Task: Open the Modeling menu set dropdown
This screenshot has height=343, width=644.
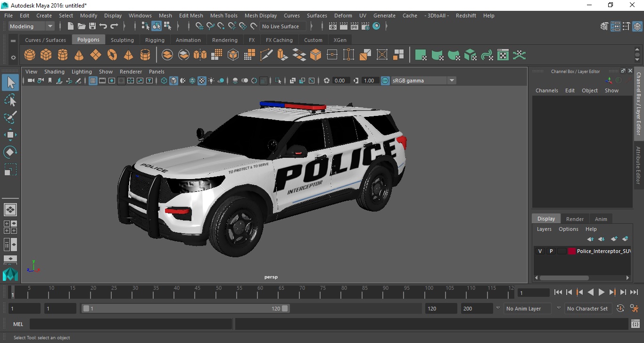Action: [x=31, y=26]
